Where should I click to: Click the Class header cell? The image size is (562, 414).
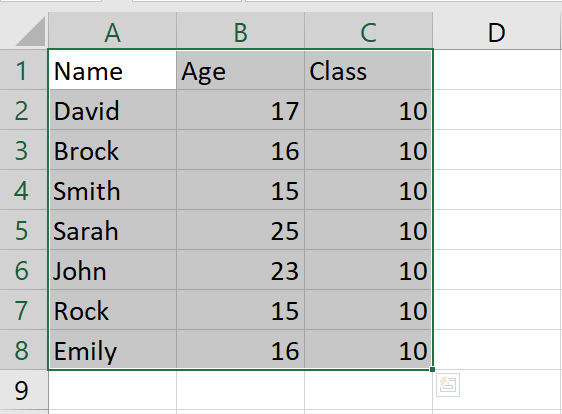tap(368, 70)
